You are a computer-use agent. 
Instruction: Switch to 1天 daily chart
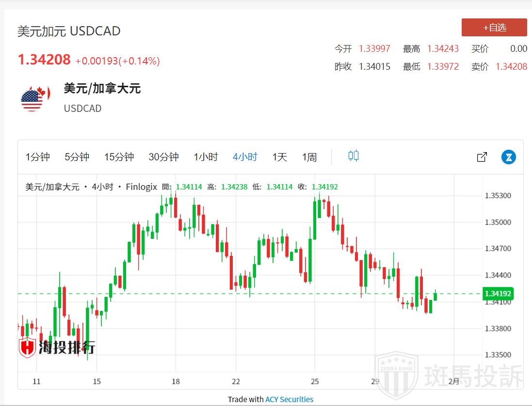pyautogui.click(x=280, y=157)
